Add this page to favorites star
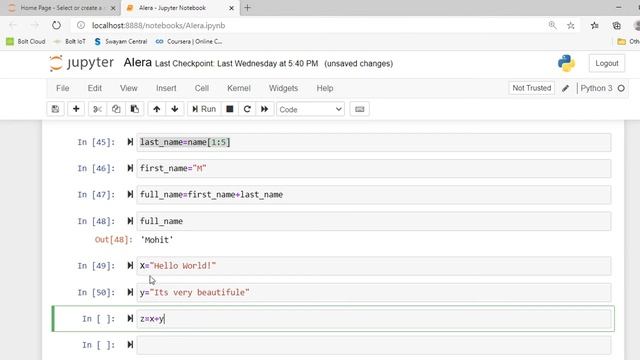Viewport: 640px width, 360px height. (571, 25)
